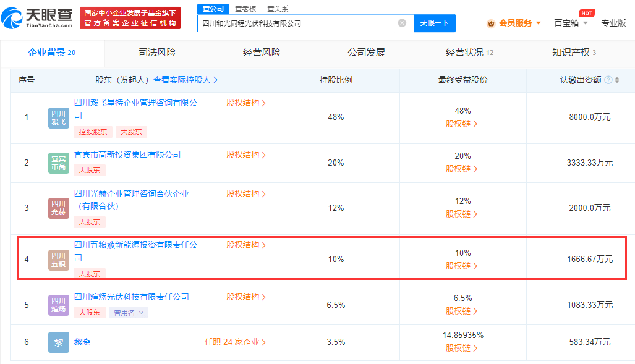Open 股权结构 for 四川五粮液新能源投资
This screenshot has height=364, width=635.
tap(246, 245)
